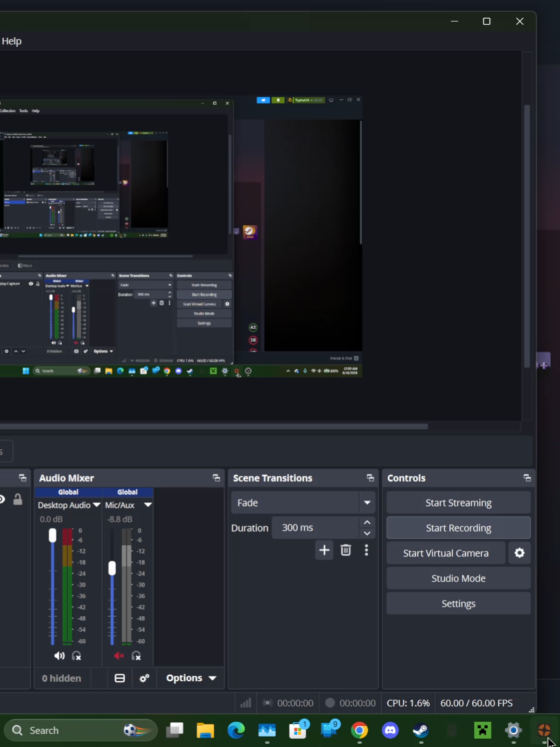Click the preview horizontal scrollbar
This screenshot has height=747, width=560.
pyautogui.click(x=214, y=426)
